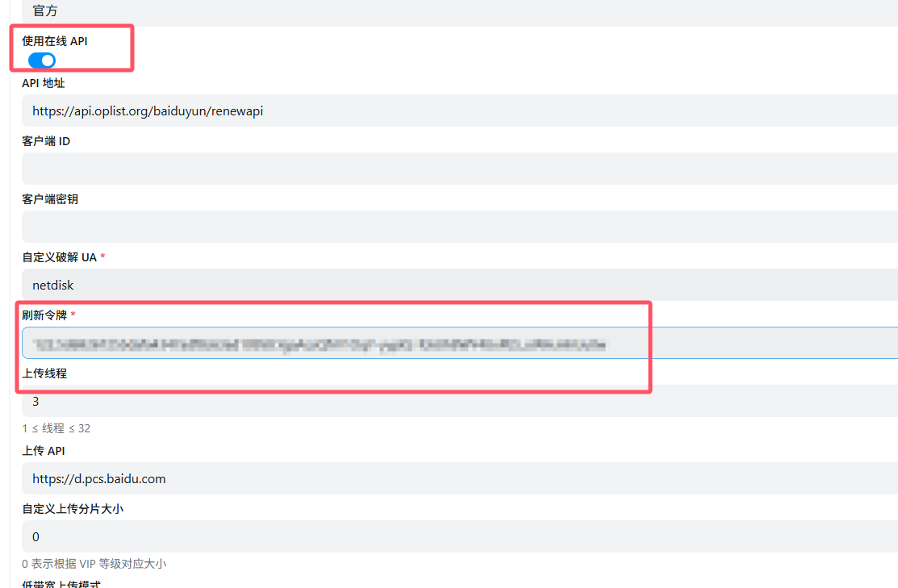Click the API 地址 input field

coord(460,111)
